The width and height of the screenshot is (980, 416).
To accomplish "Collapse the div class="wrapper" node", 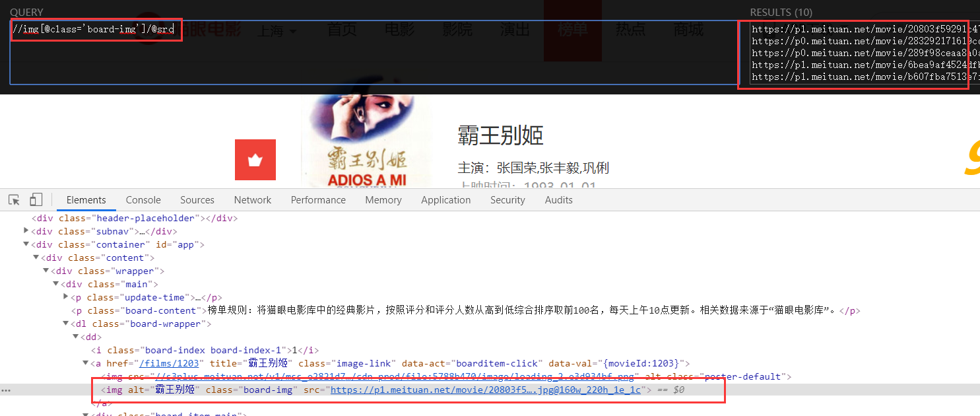I will (x=46, y=271).
